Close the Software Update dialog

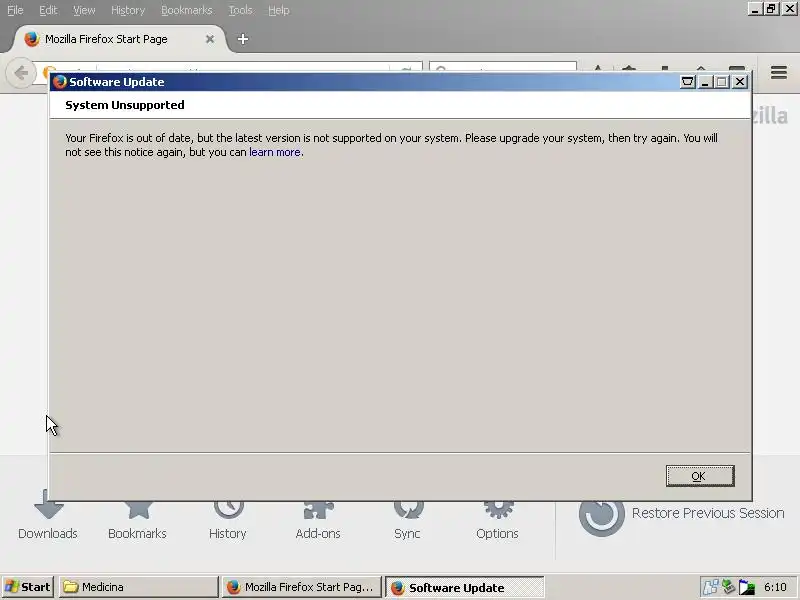pos(740,82)
